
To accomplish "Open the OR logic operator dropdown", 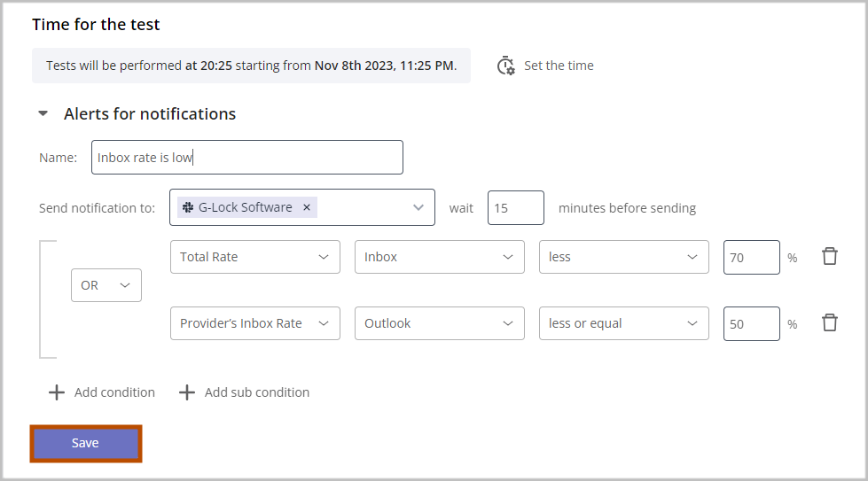I will [x=106, y=285].
